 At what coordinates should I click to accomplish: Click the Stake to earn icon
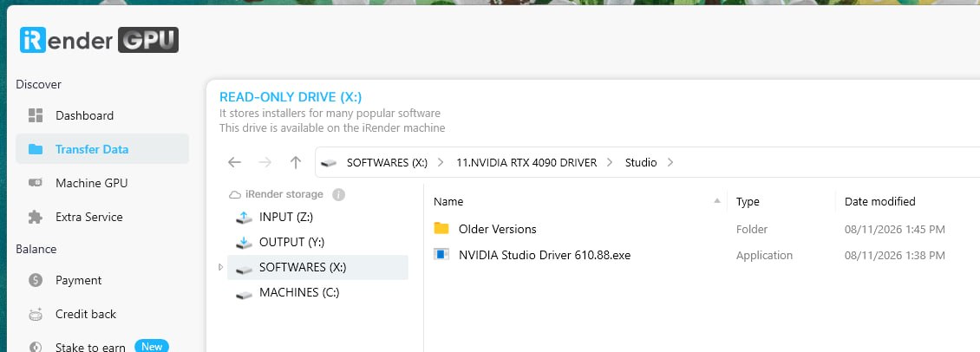pyautogui.click(x=36, y=348)
